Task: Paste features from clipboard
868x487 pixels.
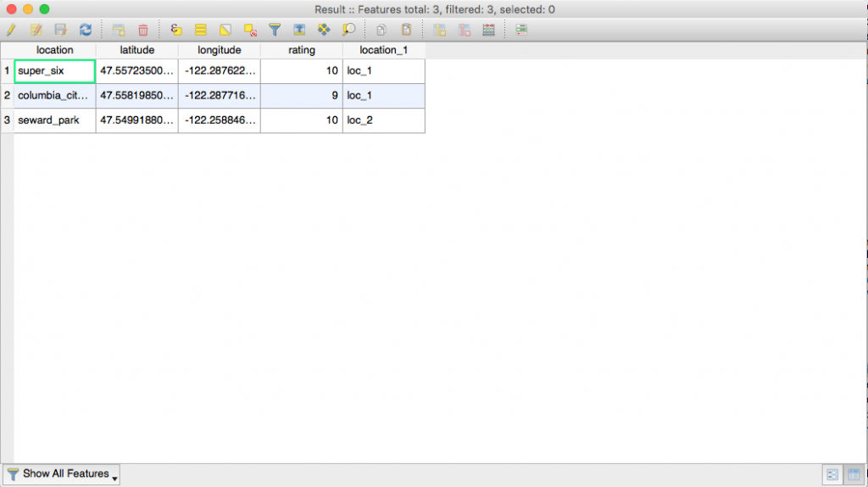Action: pos(406,30)
